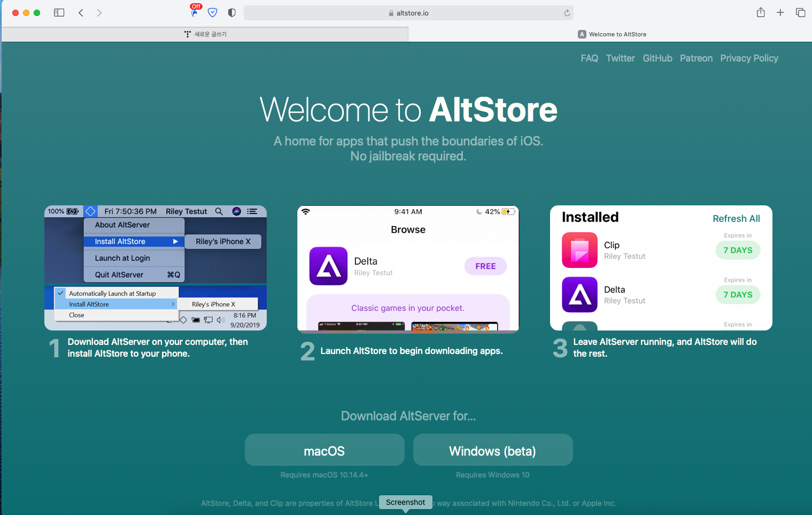
Task: Click the AltServer menu screenshot for step 1
Action: (x=156, y=268)
